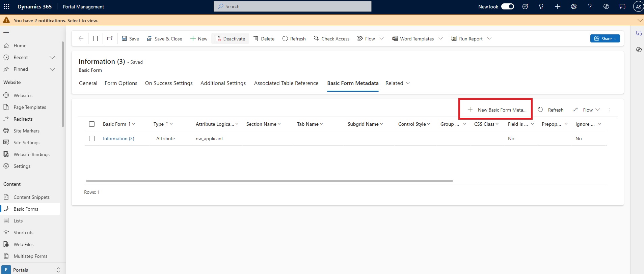Image resolution: width=644 pixels, height=274 pixels.
Task: Click the Delete trash icon
Action: tap(256, 39)
